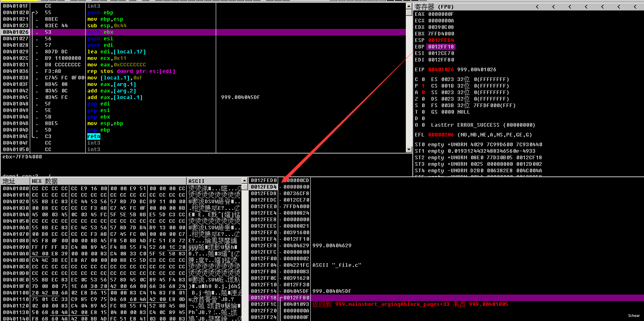The width and height of the screenshot is (644, 321).
Task: Select highlighted stack row 0012FF18
Action: point(446,298)
